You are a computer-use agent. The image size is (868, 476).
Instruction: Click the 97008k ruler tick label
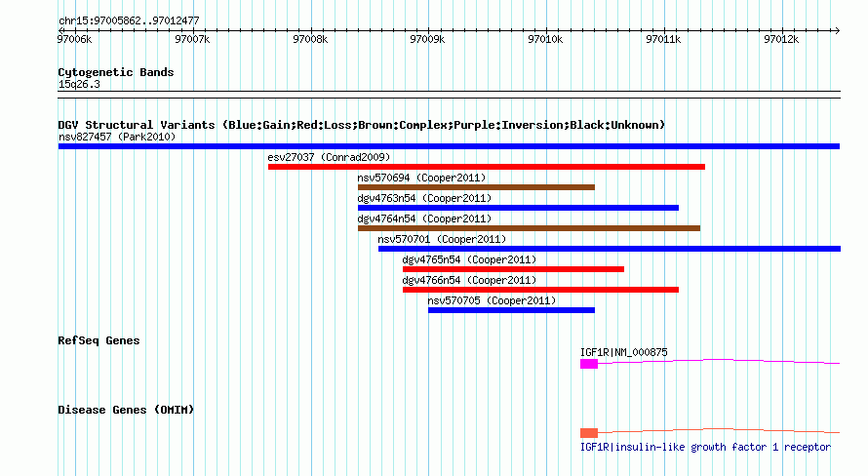(310, 39)
